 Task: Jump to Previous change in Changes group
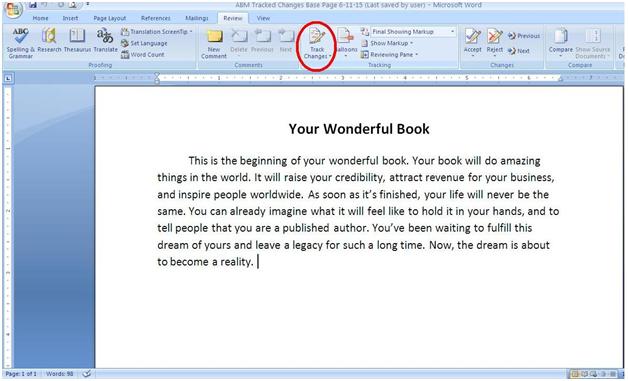523,36
